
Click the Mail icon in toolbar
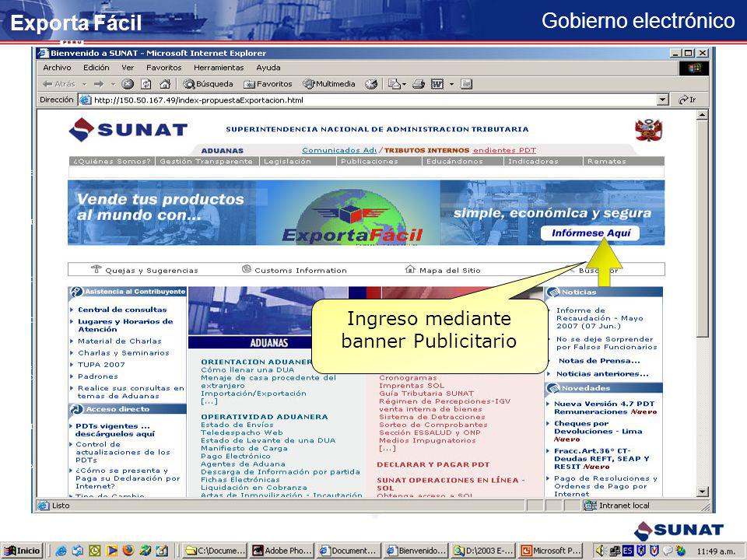[394, 84]
